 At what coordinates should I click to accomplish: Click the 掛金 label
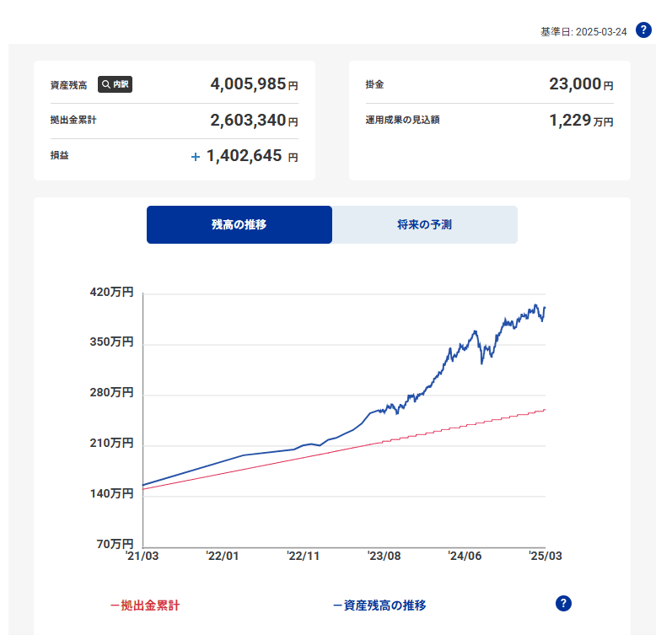click(x=374, y=84)
